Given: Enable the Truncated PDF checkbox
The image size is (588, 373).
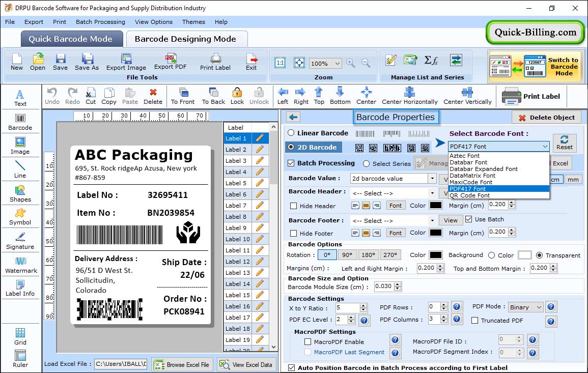Looking at the screenshot, I should click(x=475, y=321).
